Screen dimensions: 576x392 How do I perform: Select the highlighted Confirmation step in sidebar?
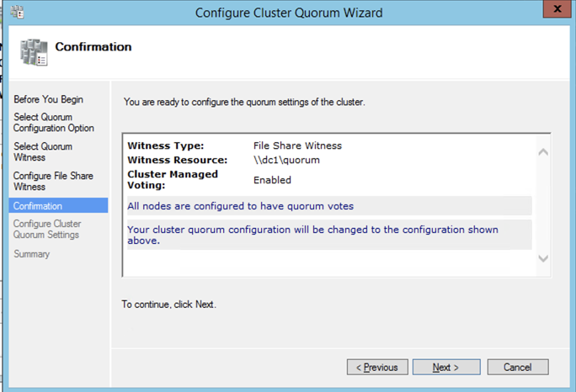[x=38, y=206]
